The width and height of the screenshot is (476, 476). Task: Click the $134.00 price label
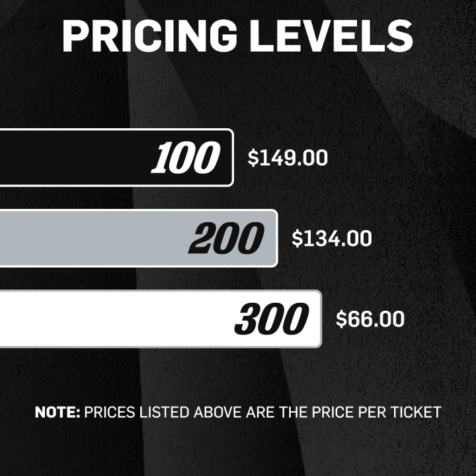pos(332,238)
